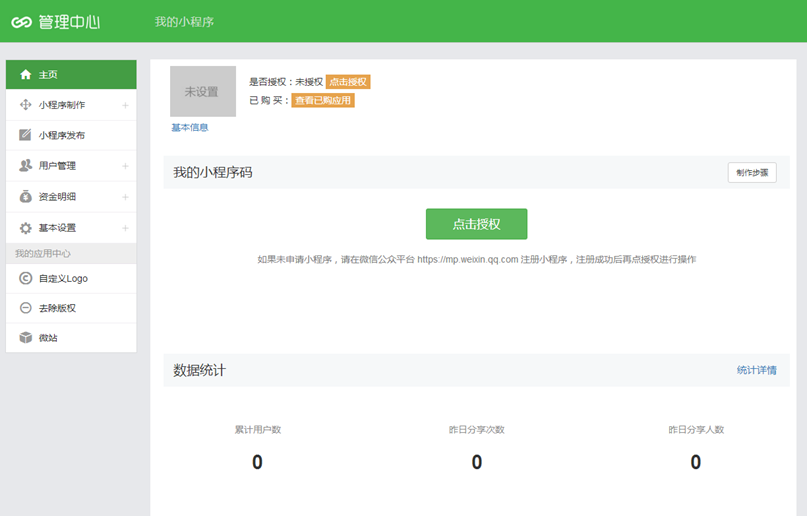Click the 基本设置 gear icon
The width and height of the screenshot is (807, 516).
[x=25, y=228]
